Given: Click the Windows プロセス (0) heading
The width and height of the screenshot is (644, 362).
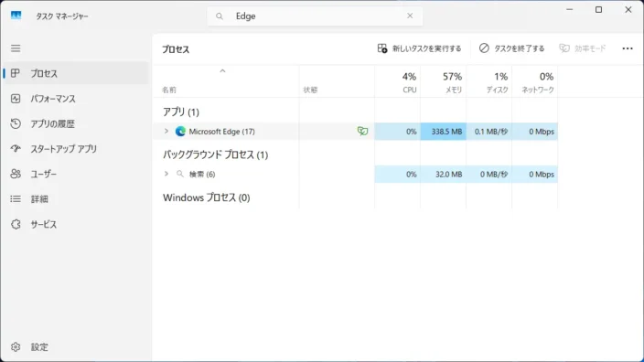Looking at the screenshot, I should pyautogui.click(x=206, y=197).
